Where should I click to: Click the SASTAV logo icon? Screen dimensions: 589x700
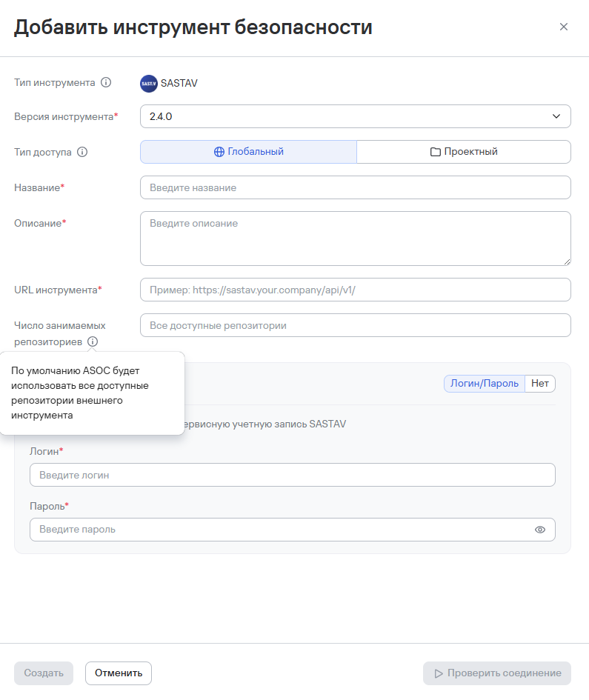tap(148, 83)
